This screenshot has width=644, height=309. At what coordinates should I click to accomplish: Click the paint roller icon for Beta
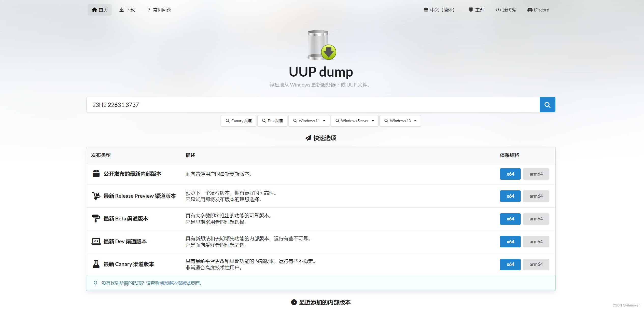pos(96,218)
